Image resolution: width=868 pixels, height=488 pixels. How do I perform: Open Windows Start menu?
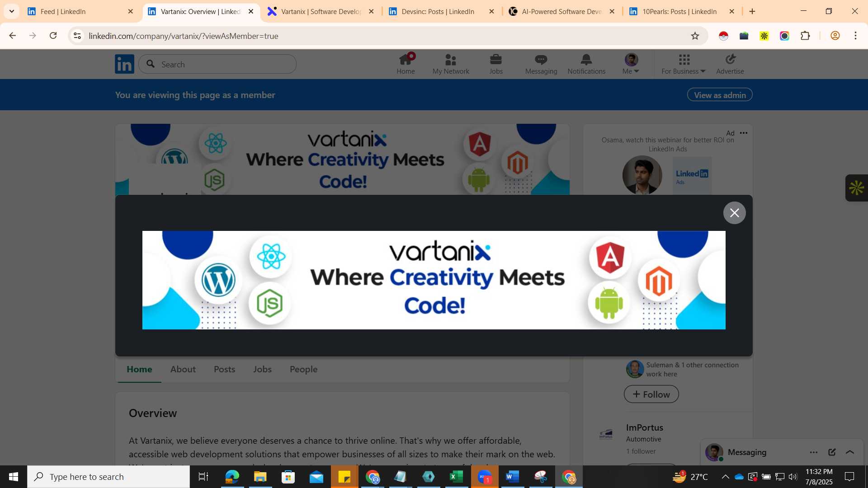(13, 477)
